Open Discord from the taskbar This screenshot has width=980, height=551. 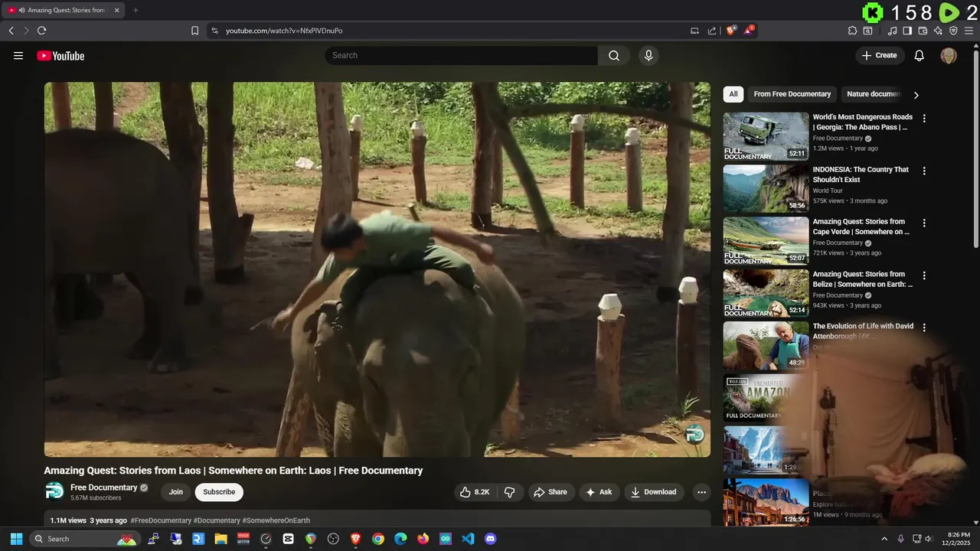[491, 539]
